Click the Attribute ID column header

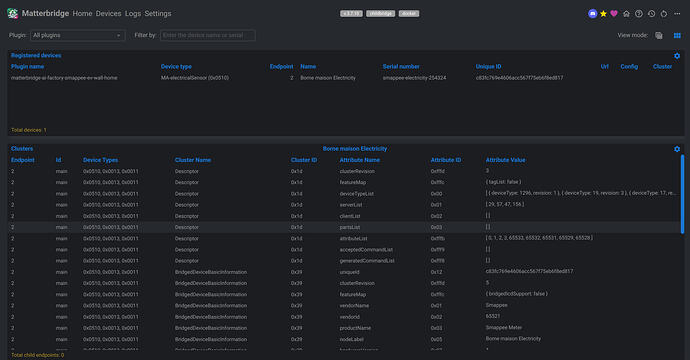(446, 160)
